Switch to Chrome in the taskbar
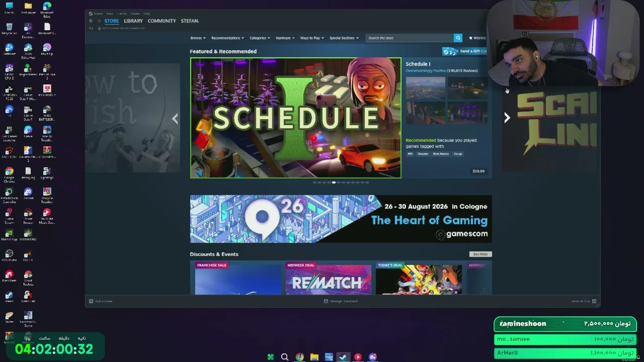644x362 pixels. click(x=300, y=357)
